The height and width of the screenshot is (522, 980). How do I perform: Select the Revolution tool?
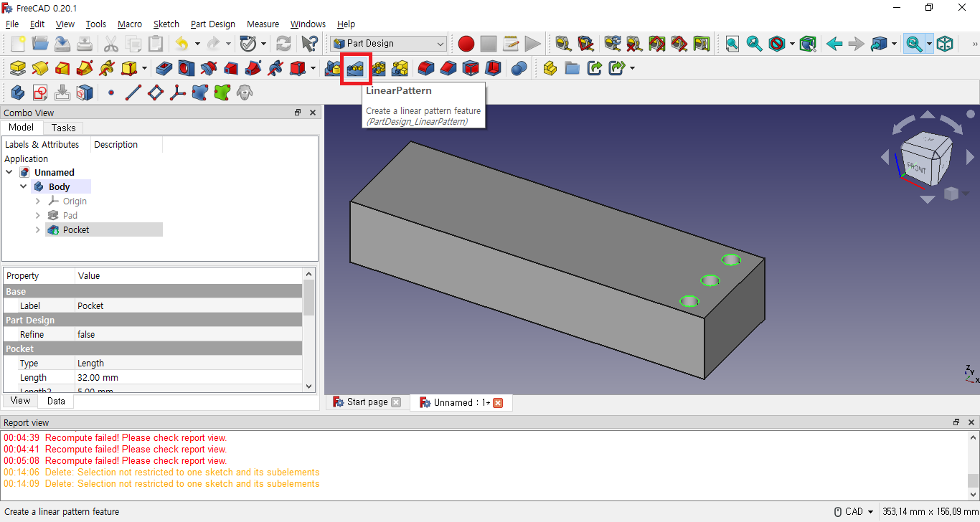[40, 69]
